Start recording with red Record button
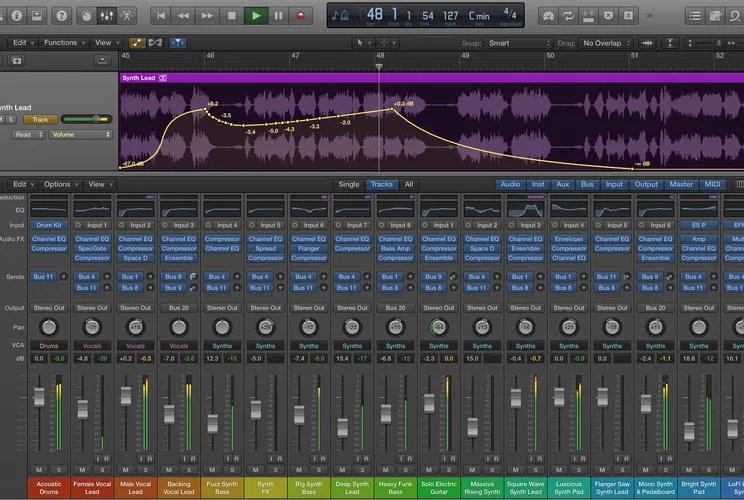 (300, 16)
